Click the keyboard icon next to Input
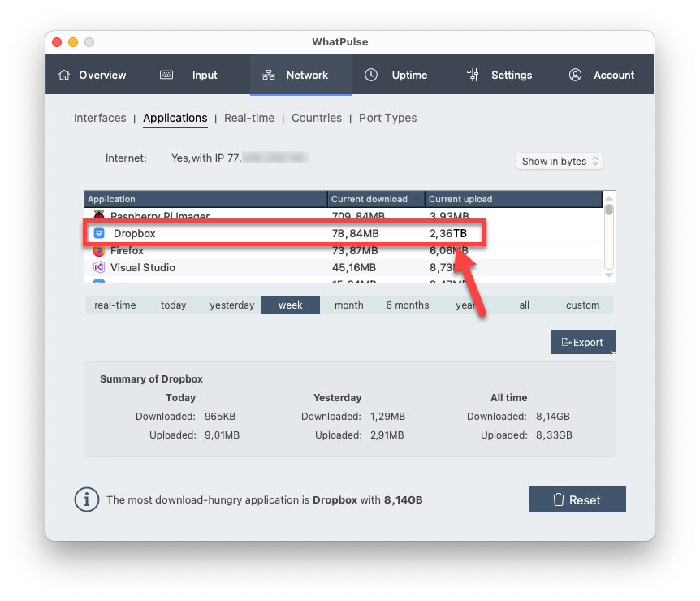Viewport: 700px width, 601px height. click(x=166, y=74)
